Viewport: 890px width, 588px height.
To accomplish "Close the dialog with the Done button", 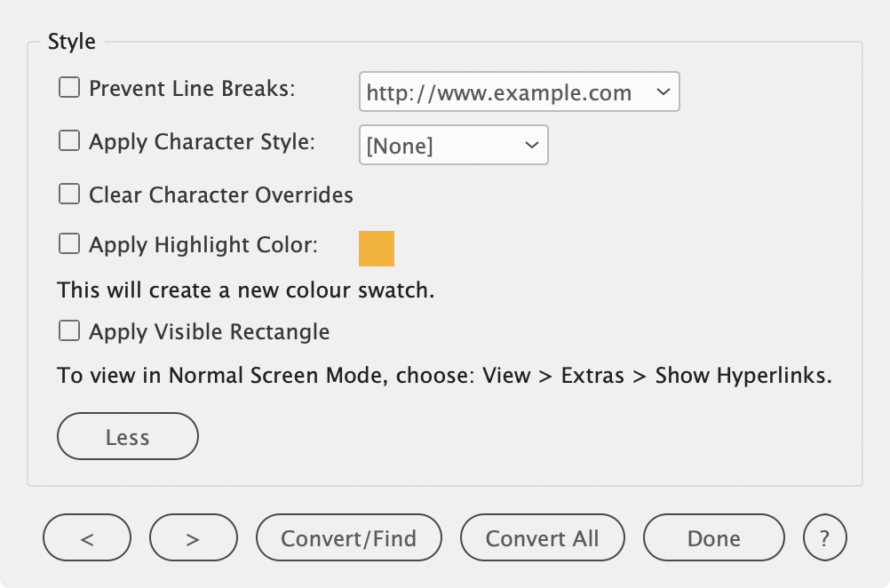I will click(x=714, y=537).
